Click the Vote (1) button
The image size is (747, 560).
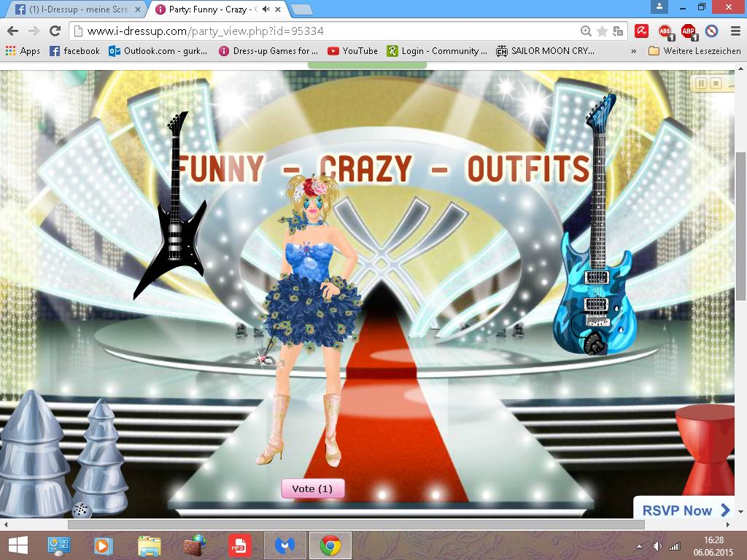click(x=312, y=489)
